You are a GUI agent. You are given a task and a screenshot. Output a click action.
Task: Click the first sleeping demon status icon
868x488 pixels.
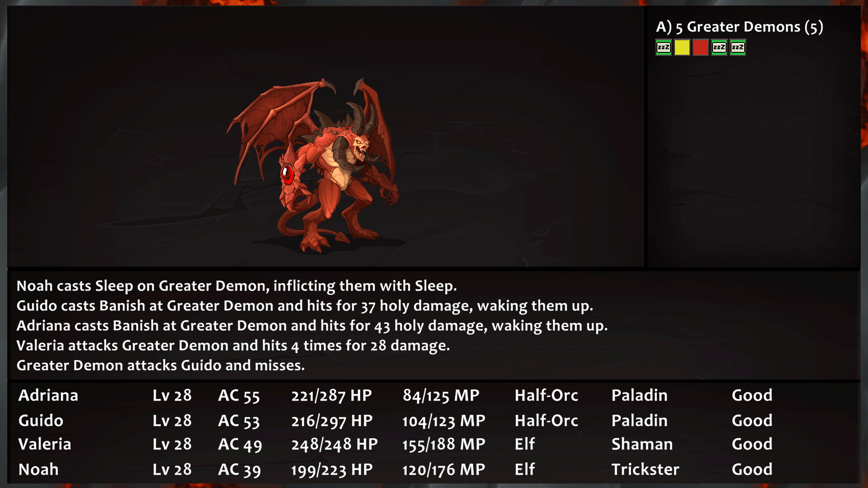pos(663,47)
